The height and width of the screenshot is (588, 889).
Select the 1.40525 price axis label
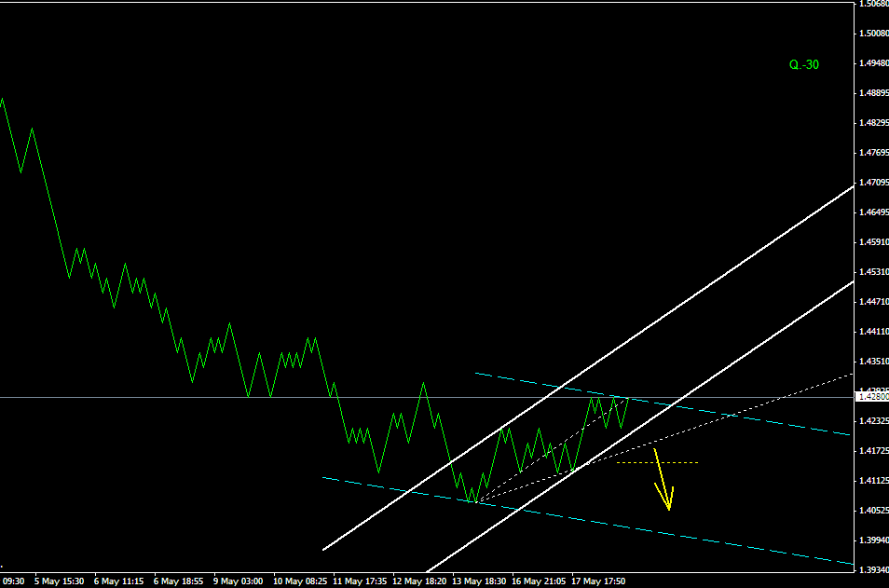tap(874, 511)
